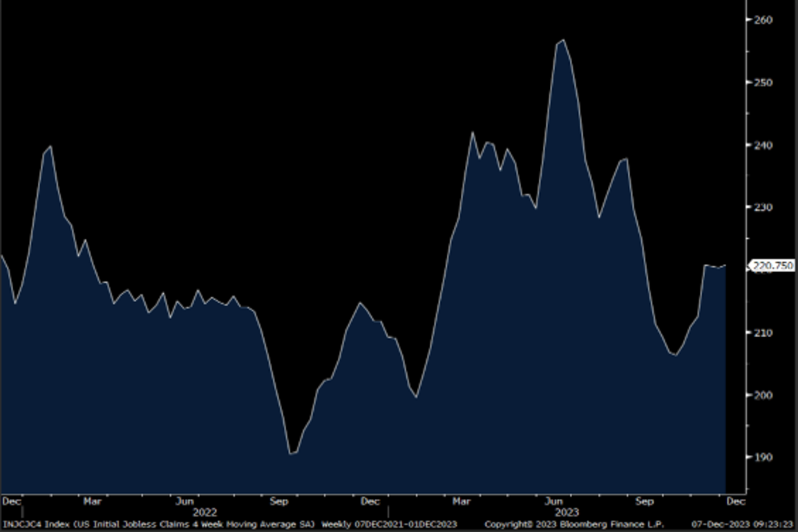This screenshot has height=532, width=798.
Task: Click the 2023 year label on x-axis
Action: pos(566,513)
